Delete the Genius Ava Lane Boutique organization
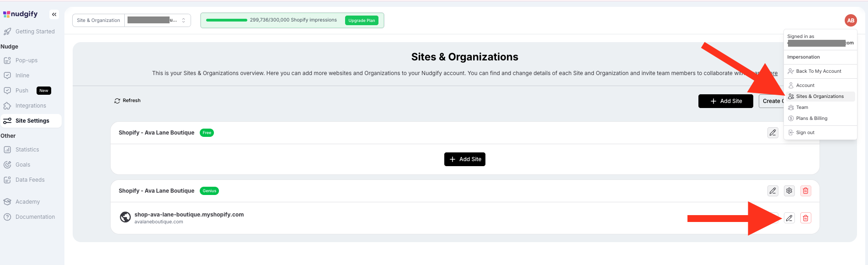The height and width of the screenshot is (265, 868). pyautogui.click(x=806, y=191)
